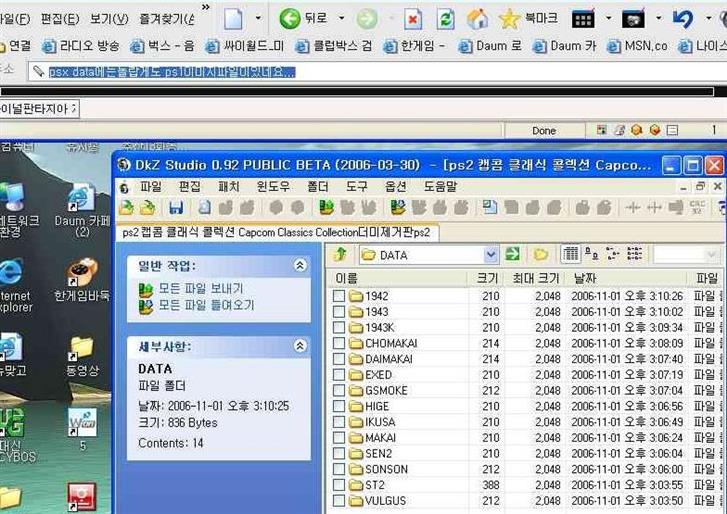Check the box for folder 1943
727x514 pixels.
pos(339,311)
